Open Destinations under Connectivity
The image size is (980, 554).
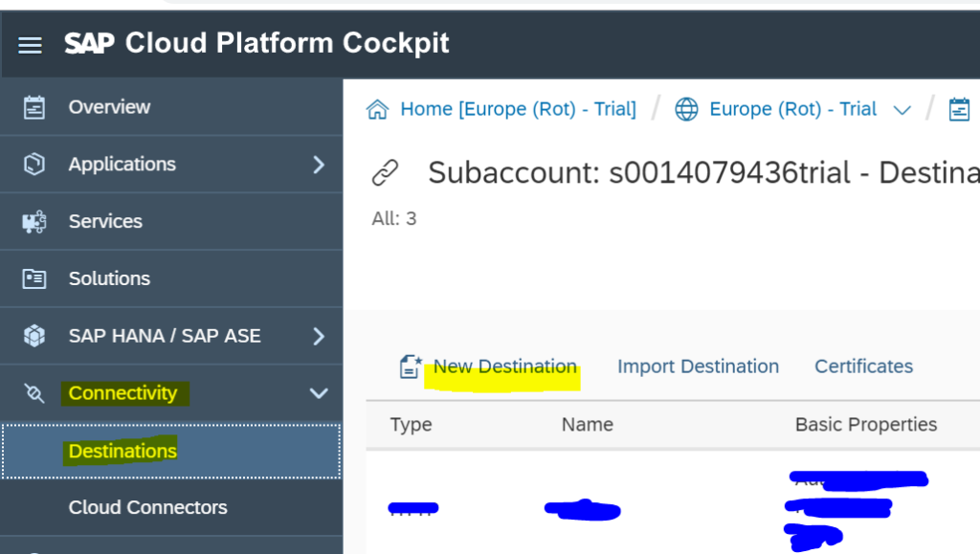pos(170,452)
